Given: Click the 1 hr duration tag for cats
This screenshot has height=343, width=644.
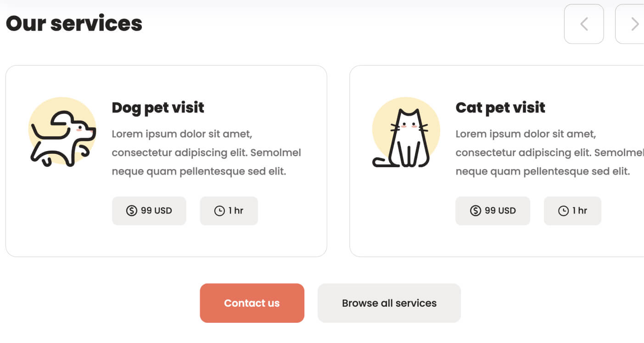Looking at the screenshot, I should pos(572,211).
